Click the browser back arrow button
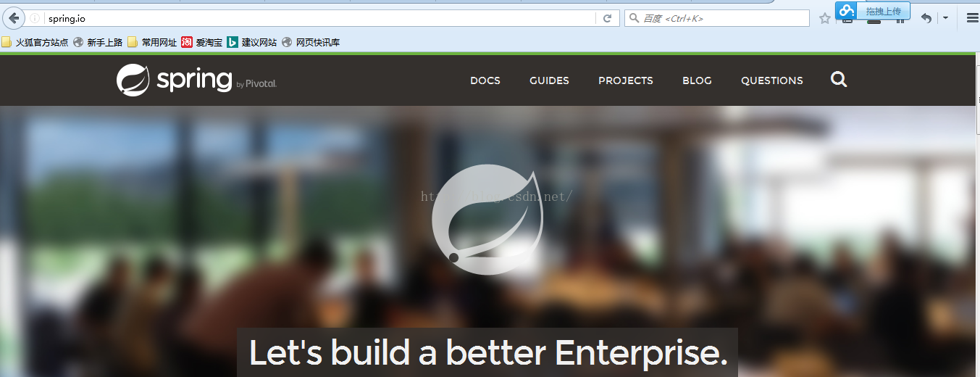 [13, 18]
